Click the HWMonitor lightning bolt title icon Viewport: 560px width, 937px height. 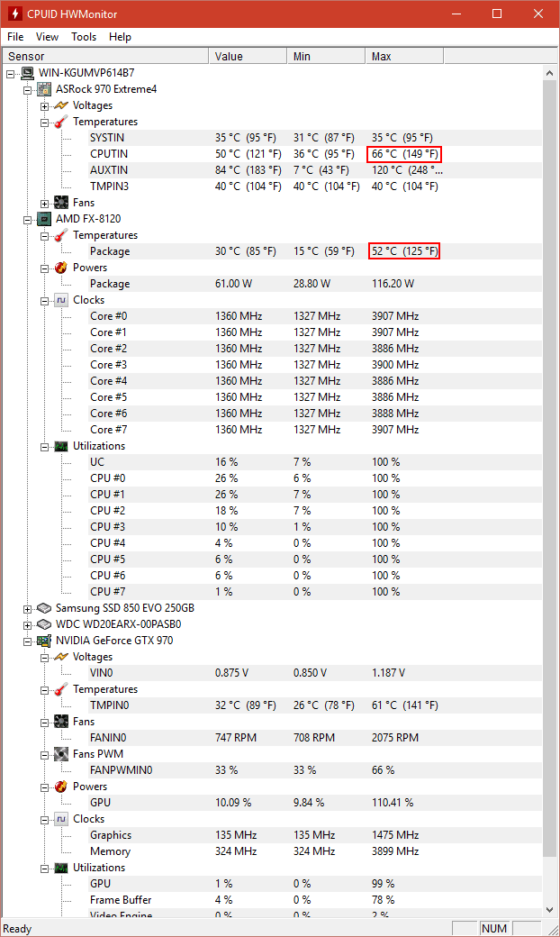(14, 14)
